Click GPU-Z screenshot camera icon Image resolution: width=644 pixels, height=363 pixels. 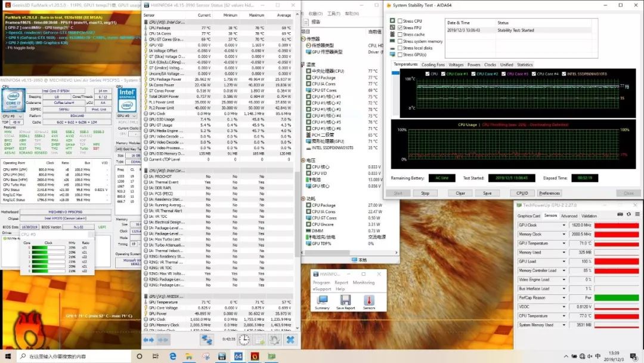[620, 214]
